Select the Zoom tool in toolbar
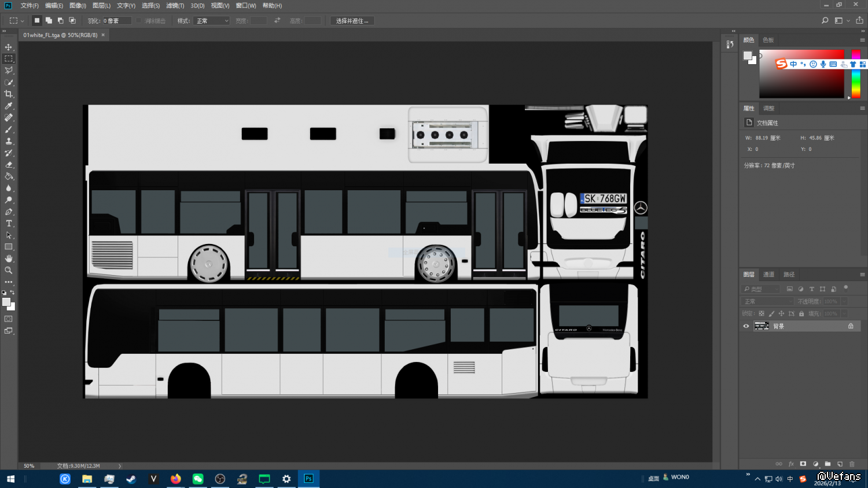 [x=9, y=270]
